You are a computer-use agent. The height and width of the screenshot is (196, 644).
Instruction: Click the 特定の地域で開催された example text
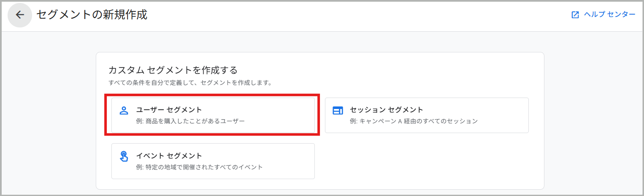[x=199, y=167]
